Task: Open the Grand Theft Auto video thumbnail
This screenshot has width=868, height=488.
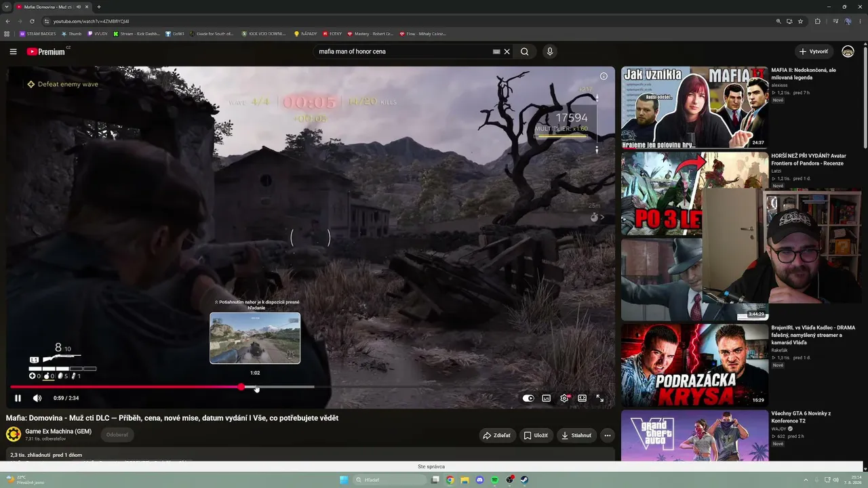Action: coord(694,436)
